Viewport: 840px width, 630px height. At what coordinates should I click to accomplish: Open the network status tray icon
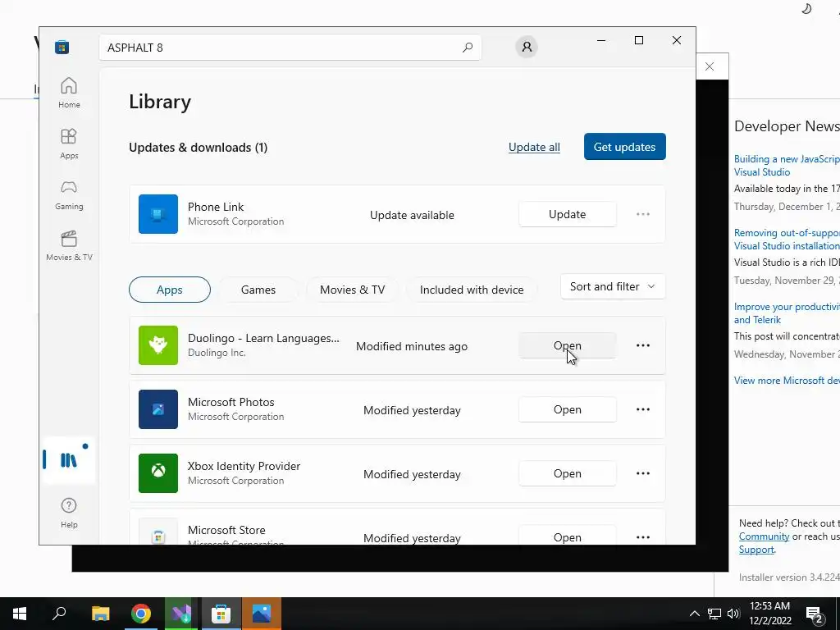tap(714, 614)
